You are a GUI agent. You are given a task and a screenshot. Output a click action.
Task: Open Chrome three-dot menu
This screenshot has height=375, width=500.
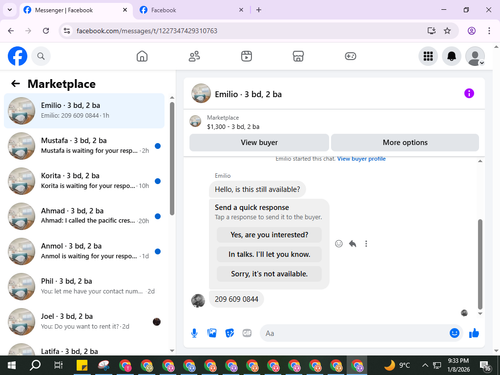489,31
